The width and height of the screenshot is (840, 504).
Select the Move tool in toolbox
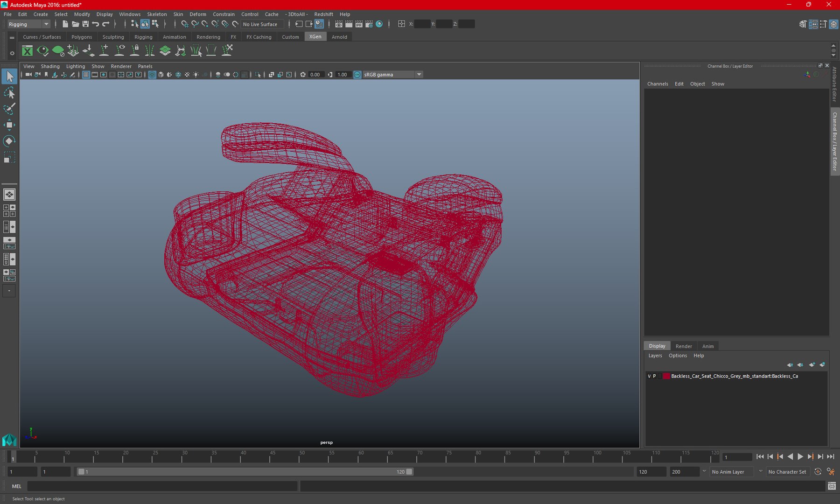(9, 125)
